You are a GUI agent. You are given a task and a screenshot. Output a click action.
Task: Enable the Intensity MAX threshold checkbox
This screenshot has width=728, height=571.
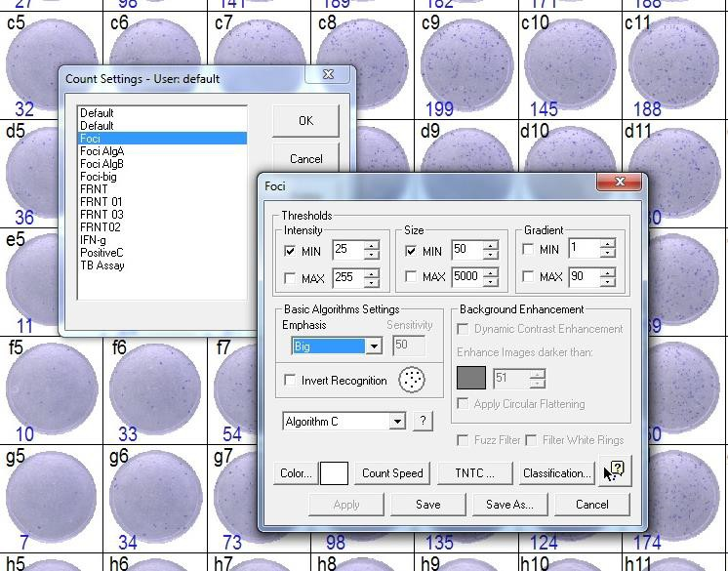(291, 278)
